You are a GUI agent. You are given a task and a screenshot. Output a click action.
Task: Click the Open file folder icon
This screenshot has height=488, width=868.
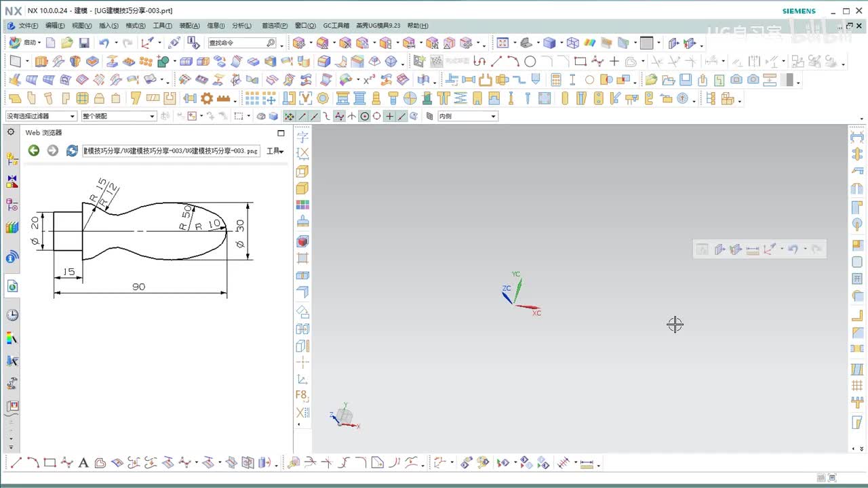coord(66,43)
